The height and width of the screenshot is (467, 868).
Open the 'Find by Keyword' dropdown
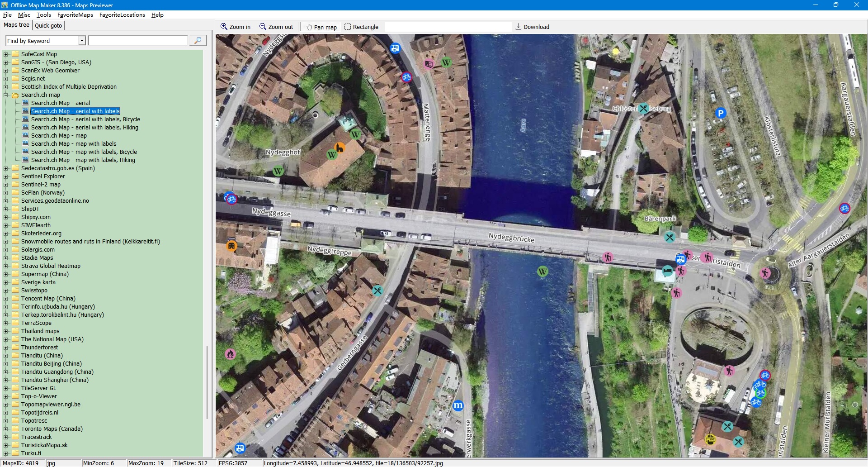click(x=82, y=41)
